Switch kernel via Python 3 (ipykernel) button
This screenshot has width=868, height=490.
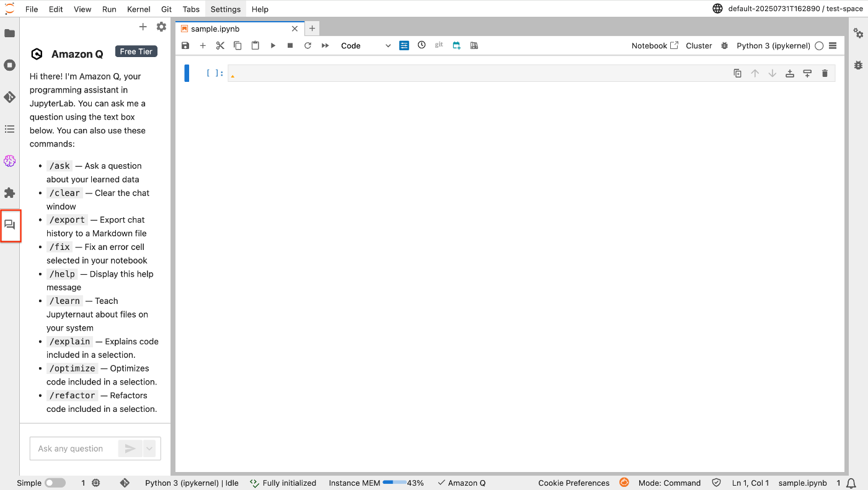point(773,46)
